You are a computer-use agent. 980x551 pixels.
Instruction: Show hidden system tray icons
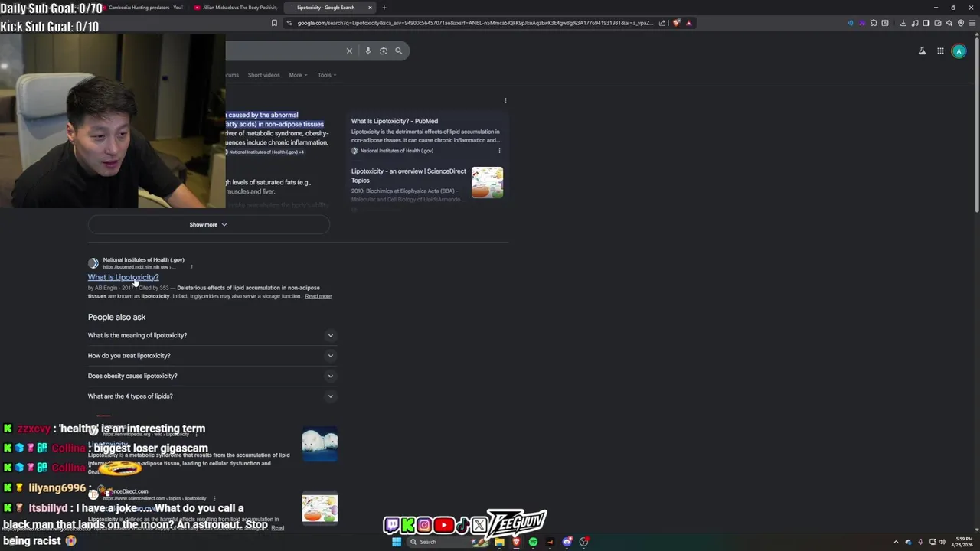pyautogui.click(x=896, y=542)
